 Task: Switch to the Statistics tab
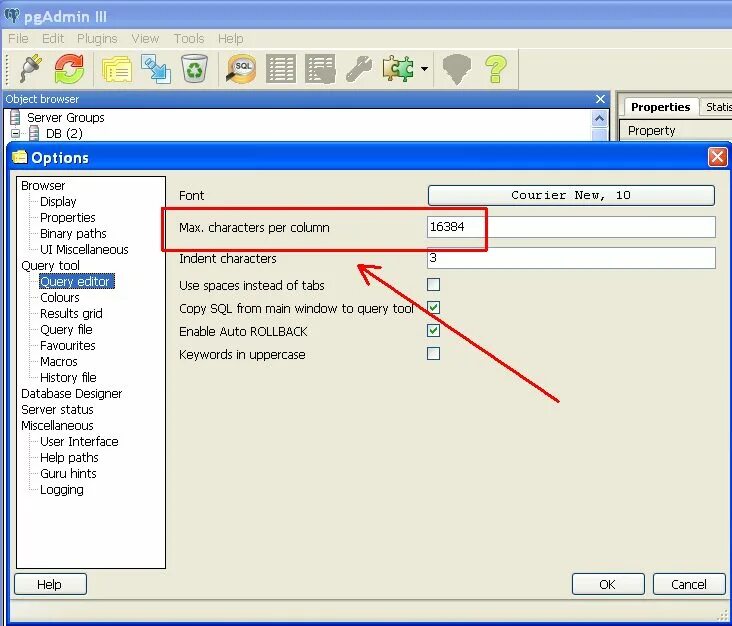(x=717, y=107)
